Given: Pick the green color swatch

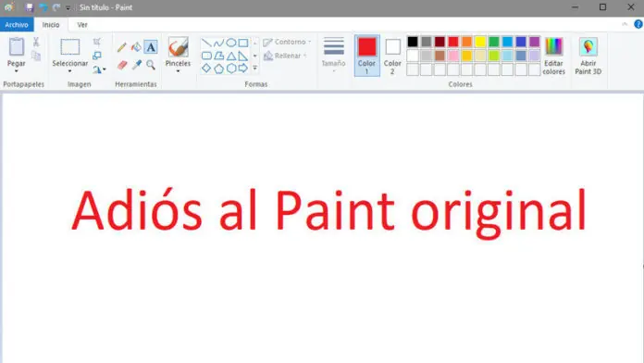Looking at the screenshot, I should click(494, 42).
